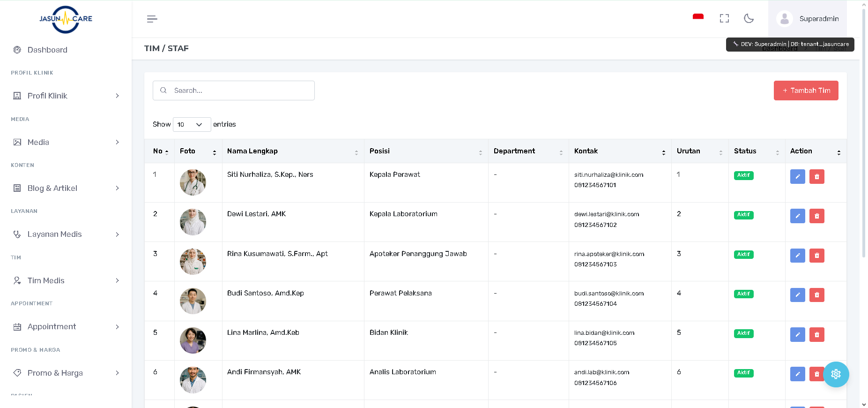Open the Show entries dropdown

point(192,124)
